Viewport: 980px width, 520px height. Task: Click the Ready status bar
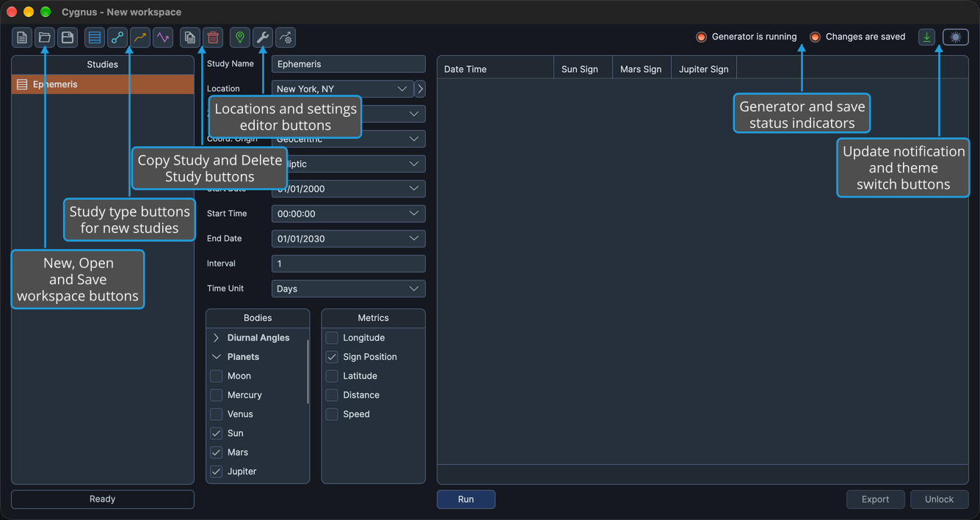coord(103,499)
